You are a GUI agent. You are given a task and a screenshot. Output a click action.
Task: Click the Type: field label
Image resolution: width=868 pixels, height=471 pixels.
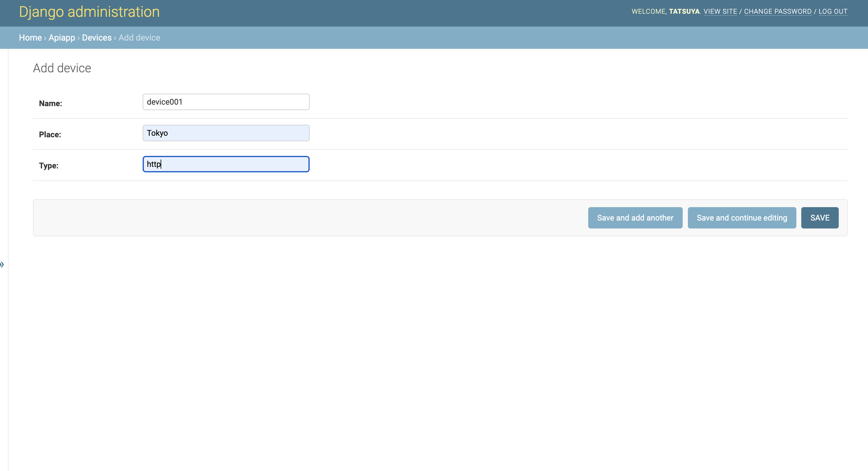[48, 166]
